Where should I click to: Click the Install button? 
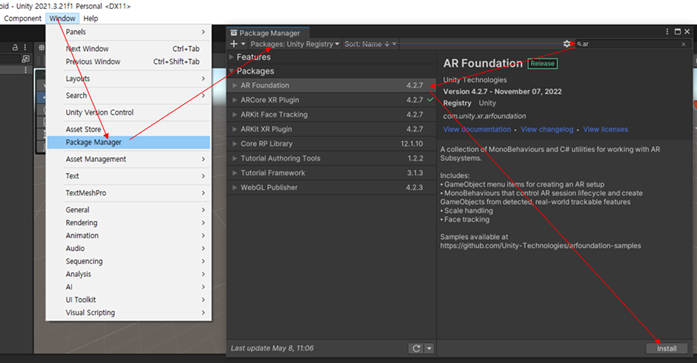[667, 348]
